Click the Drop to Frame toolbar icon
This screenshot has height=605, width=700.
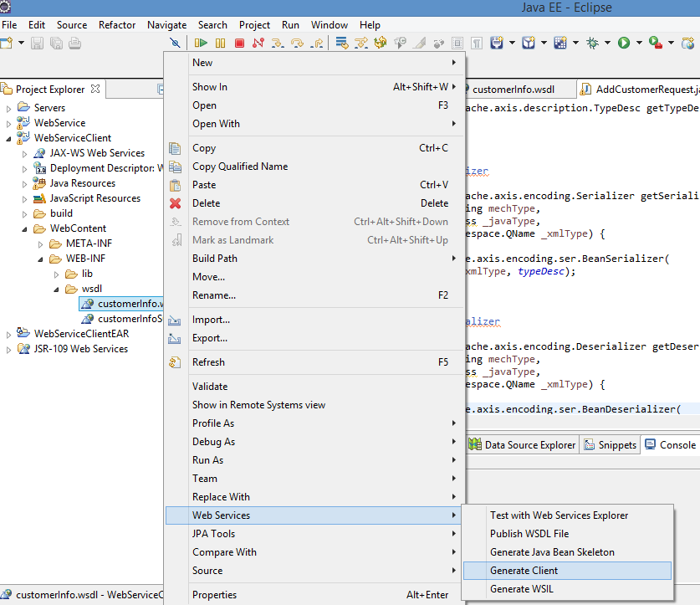coord(342,43)
